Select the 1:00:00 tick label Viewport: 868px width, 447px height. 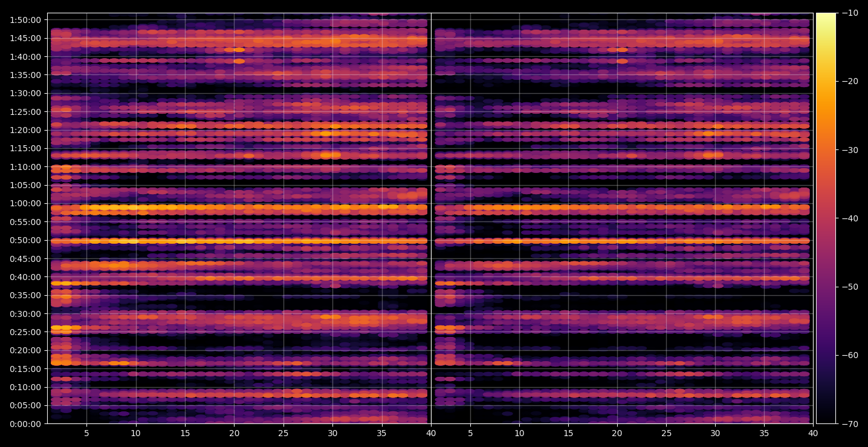click(x=25, y=203)
